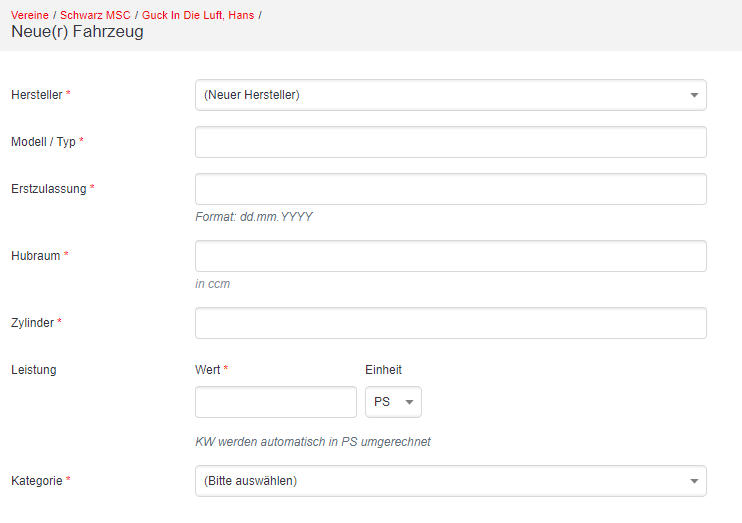Open the Vereine breadcrumb link

coord(30,15)
